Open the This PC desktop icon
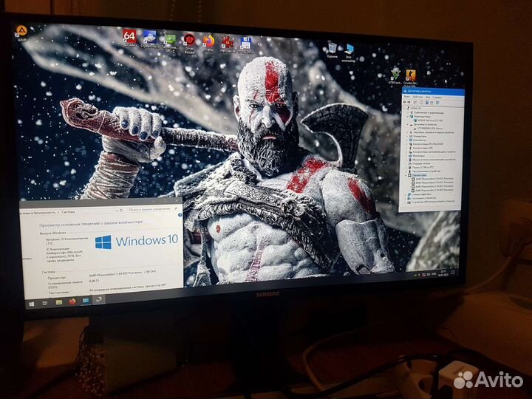Viewport: 532px width, 399px height. tap(349, 52)
